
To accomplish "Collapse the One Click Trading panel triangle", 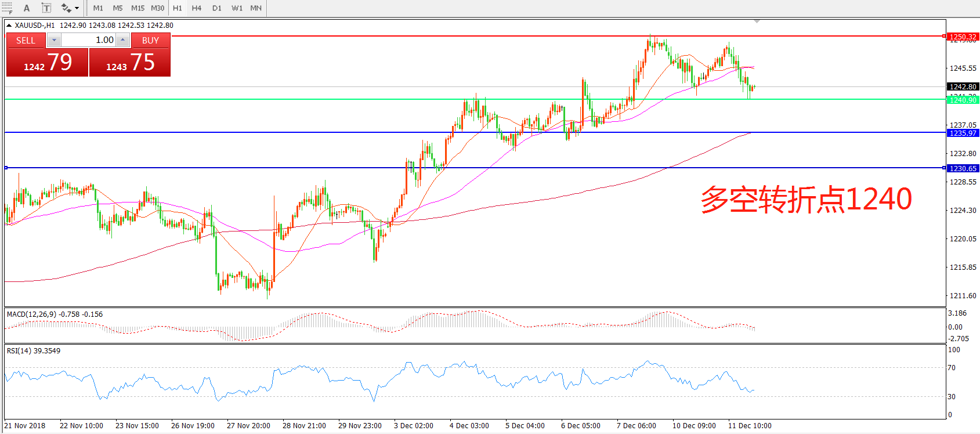I will coord(9,26).
